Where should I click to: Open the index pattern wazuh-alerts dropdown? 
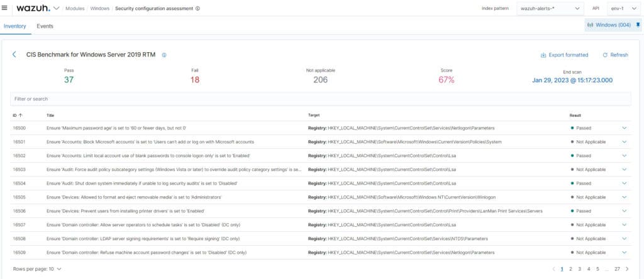click(x=550, y=9)
